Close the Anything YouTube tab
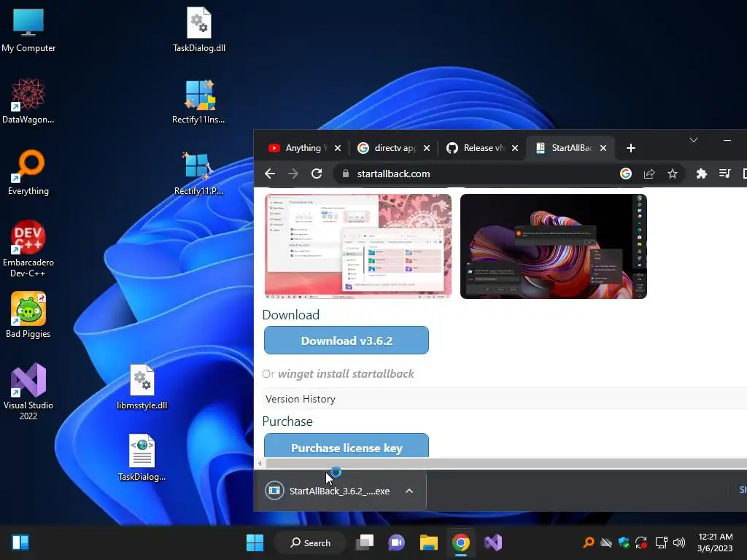This screenshot has width=747, height=560. tap(338, 148)
